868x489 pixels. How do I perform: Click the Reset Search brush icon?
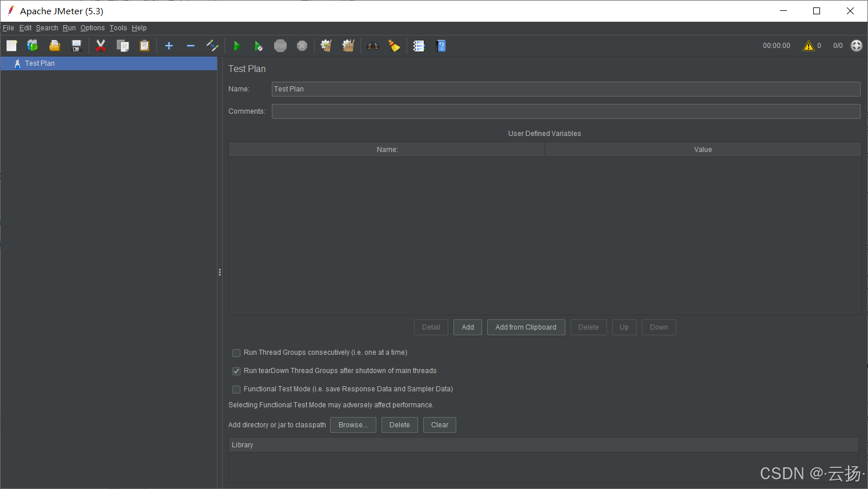(x=395, y=46)
